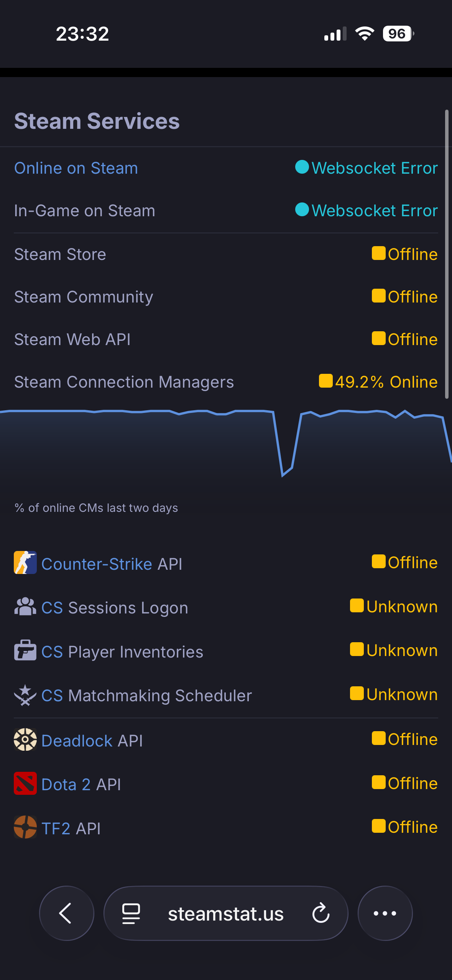Open the Deadlock link
The image size is (452, 980).
click(x=77, y=741)
